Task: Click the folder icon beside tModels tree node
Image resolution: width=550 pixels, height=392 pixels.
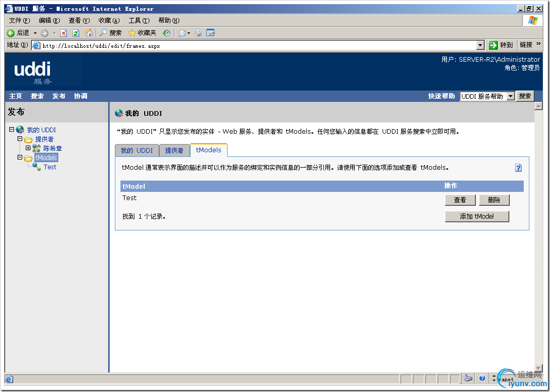Action: click(x=28, y=158)
